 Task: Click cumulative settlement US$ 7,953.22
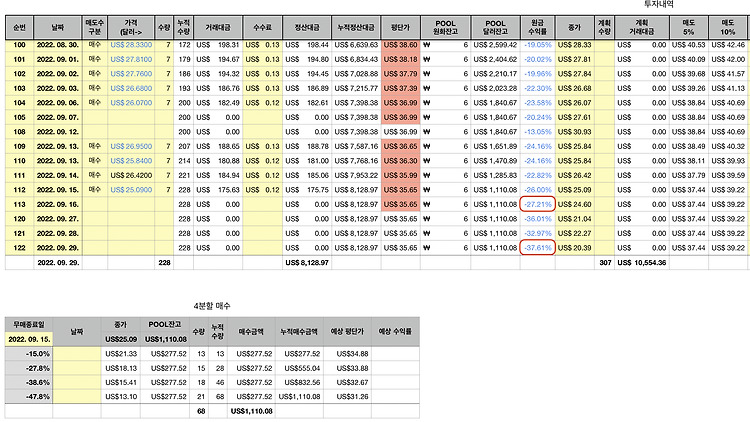356,176
